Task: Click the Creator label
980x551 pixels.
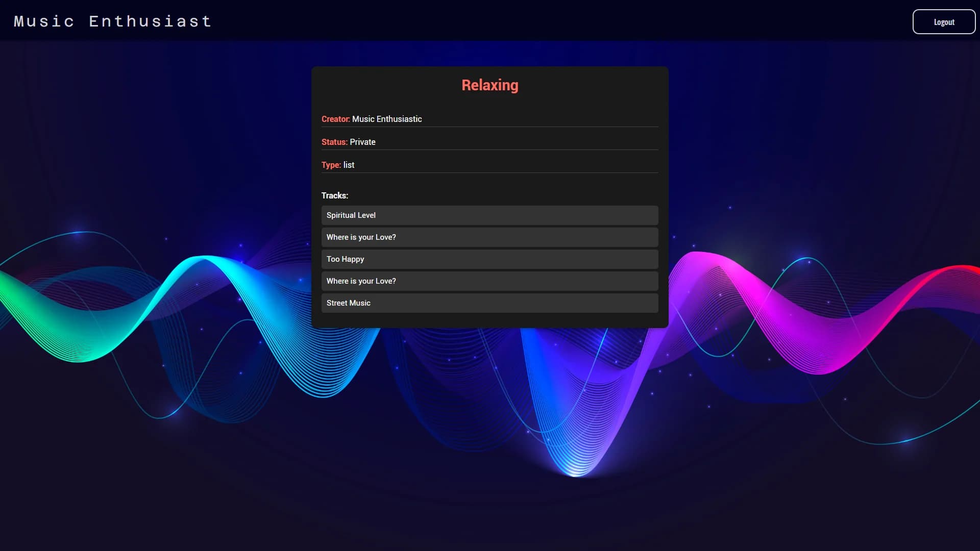Action: tap(335, 119)
